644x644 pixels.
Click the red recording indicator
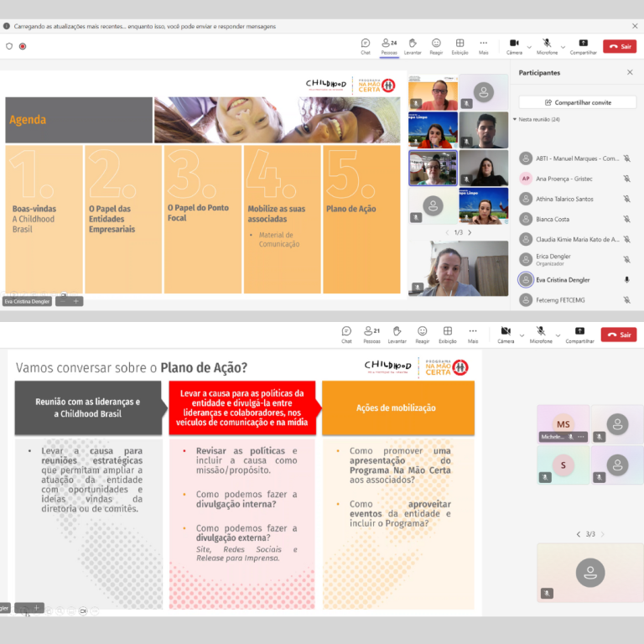(x=23, y=46)
